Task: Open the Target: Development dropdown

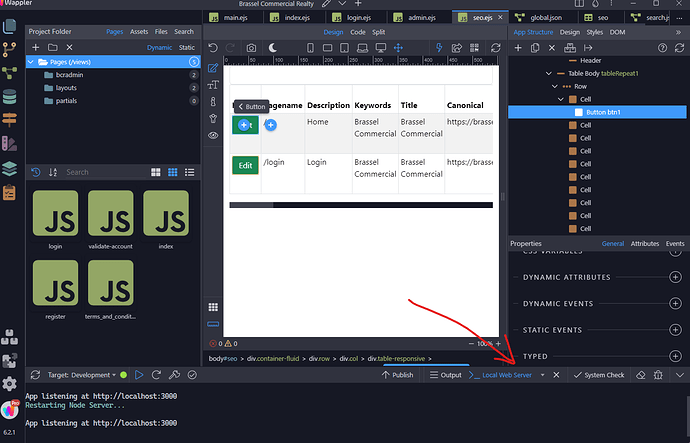Action: (x=81, y=375)
